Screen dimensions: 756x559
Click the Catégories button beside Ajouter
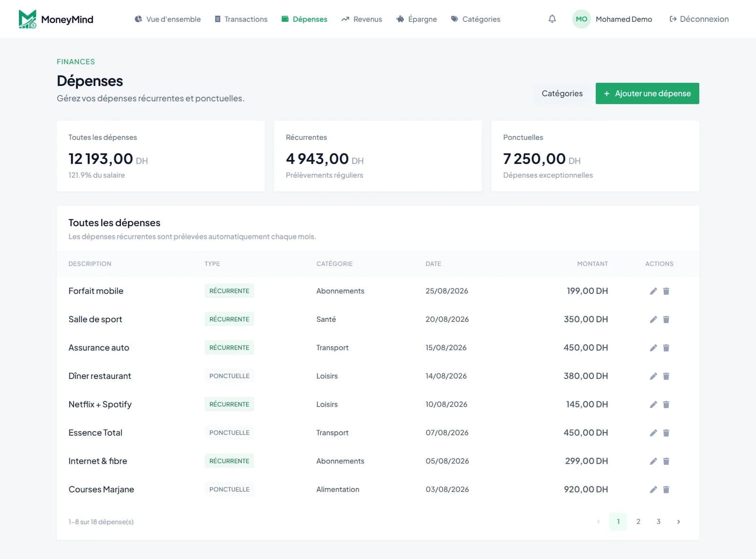pos(562,94)
